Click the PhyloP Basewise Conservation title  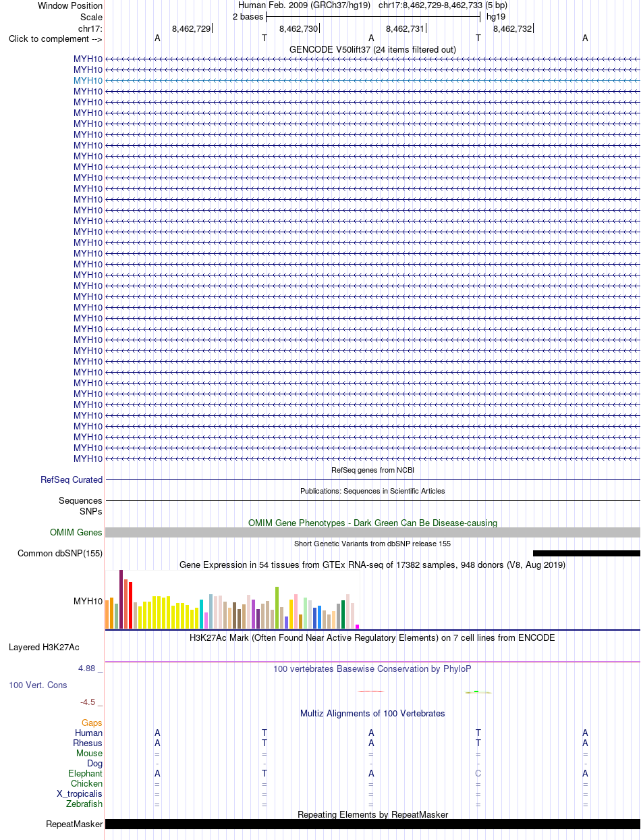tap(372, 668)
